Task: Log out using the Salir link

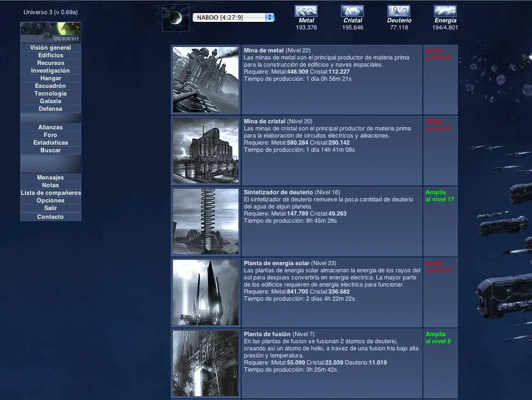Action: point(50,208)
